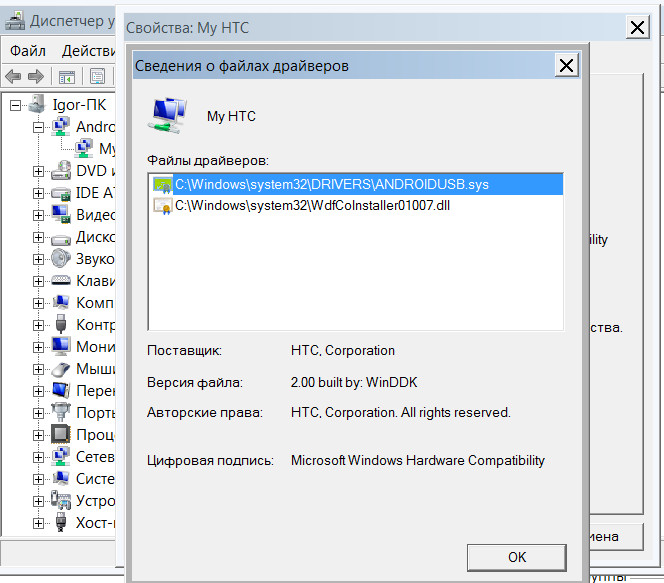Screen dimensions: 664x583
Task: Click the keyboard category icon
Action: tap(61, 280)
